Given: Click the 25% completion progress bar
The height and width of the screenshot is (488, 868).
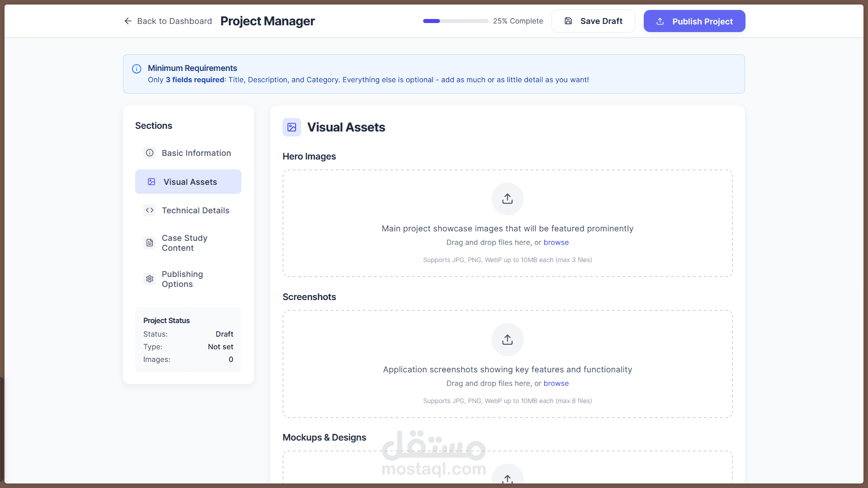Looking at the screenshot, I should (x=455, y=21).
